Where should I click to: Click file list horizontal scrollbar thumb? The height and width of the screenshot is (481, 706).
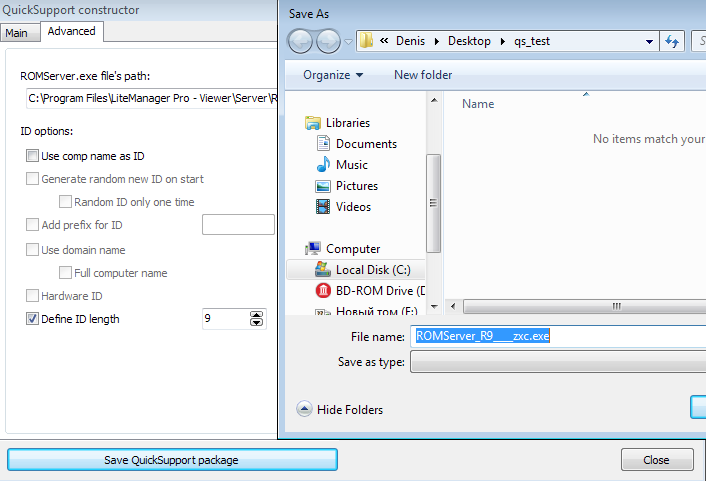(585, 306)
